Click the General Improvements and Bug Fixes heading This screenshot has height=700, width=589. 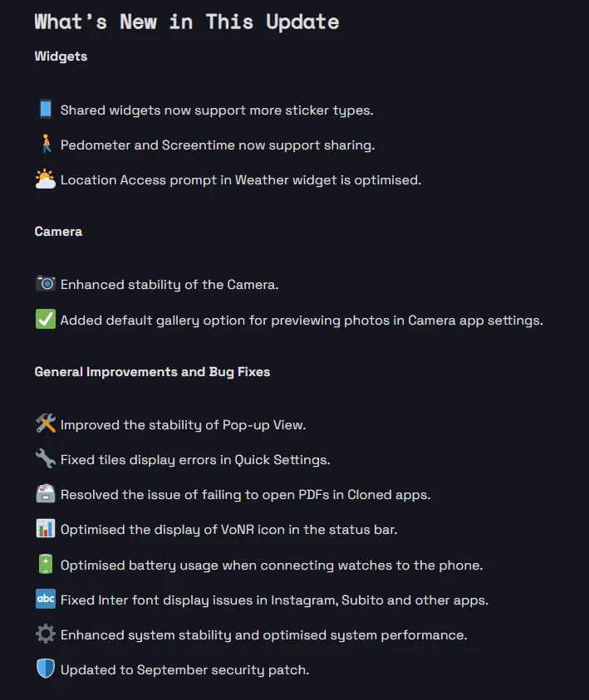tap(152, 372)
